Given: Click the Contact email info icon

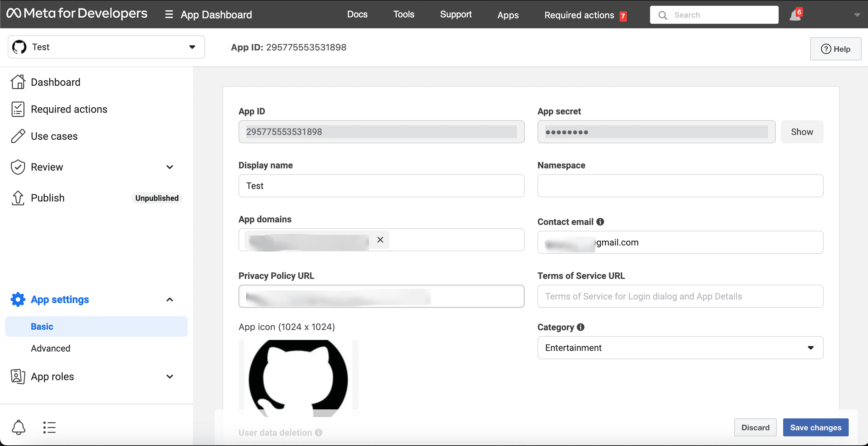Looking at the screenshot, I should (600, 222).
